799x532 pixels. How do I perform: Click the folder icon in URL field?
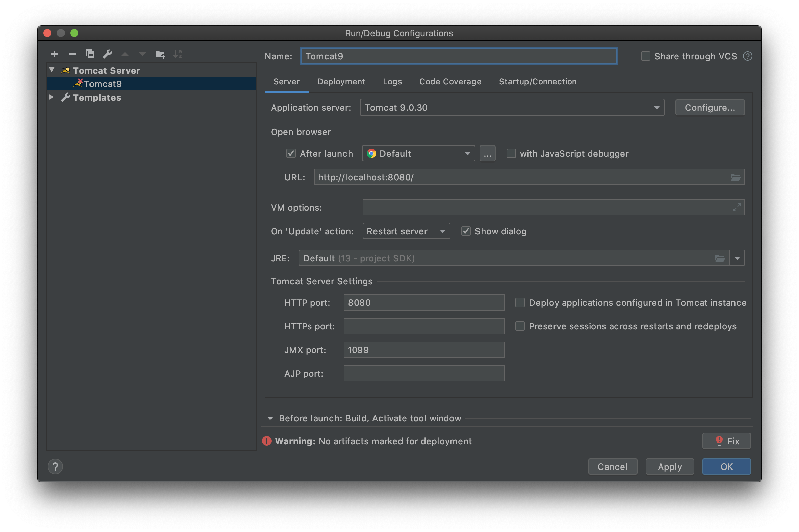click(x=735, y=177)
